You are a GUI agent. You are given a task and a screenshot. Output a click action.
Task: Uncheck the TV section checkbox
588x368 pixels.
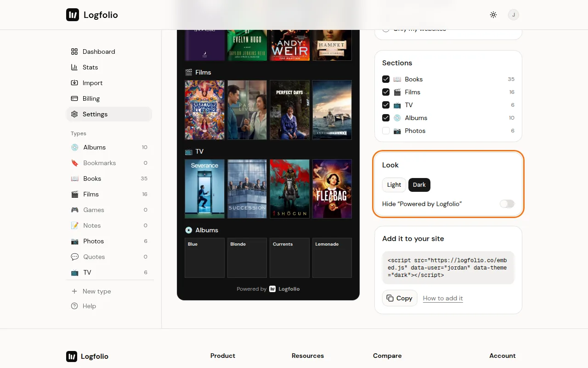tap(386, 105)
